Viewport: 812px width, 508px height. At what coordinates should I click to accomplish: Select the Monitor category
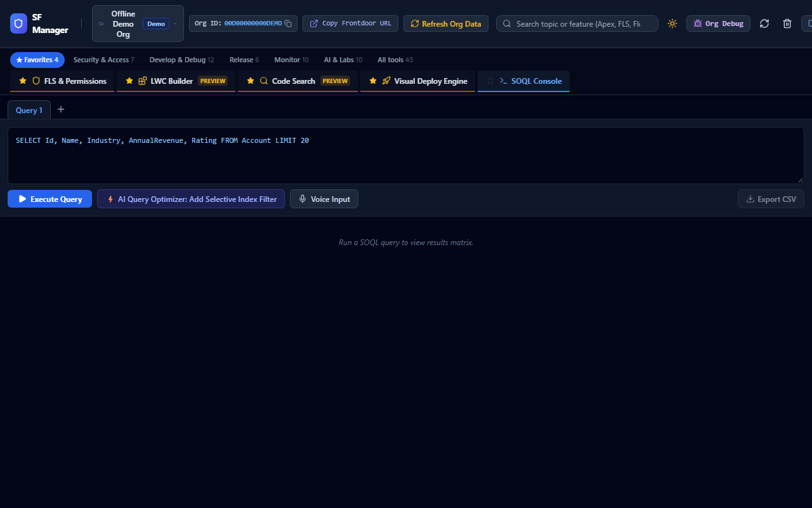coord(291,60)
